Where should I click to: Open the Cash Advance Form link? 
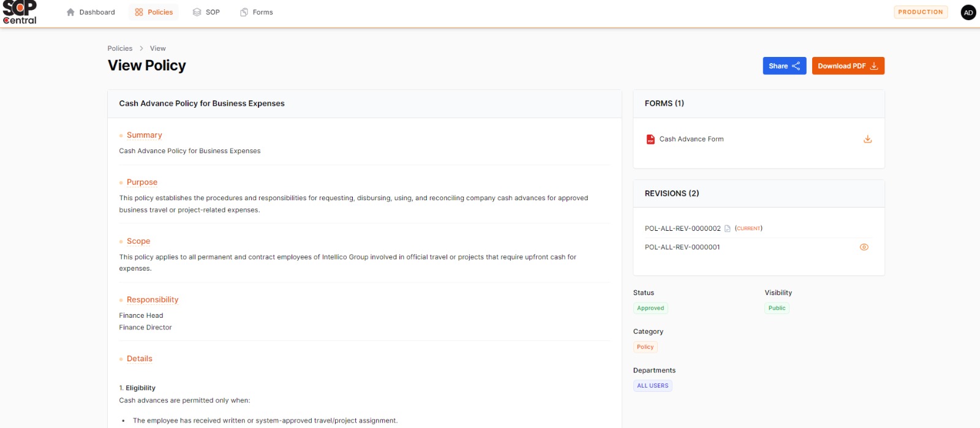pos(692,139)
